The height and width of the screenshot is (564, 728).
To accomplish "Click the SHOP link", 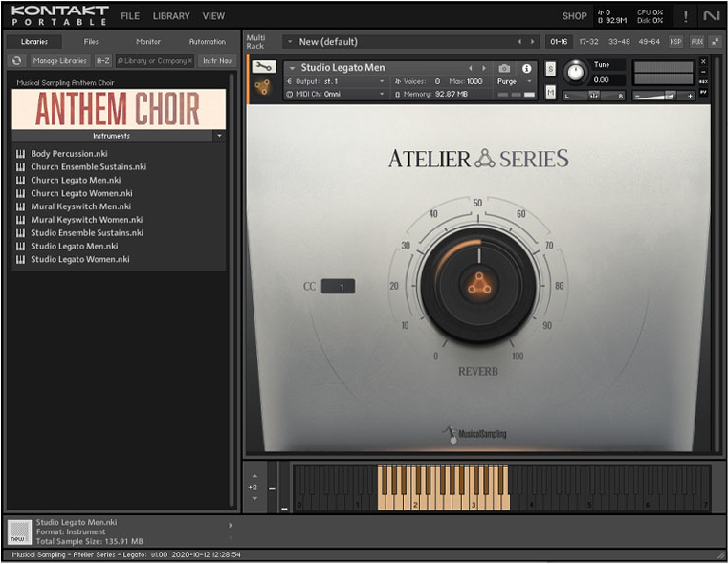I will (575, 16).
